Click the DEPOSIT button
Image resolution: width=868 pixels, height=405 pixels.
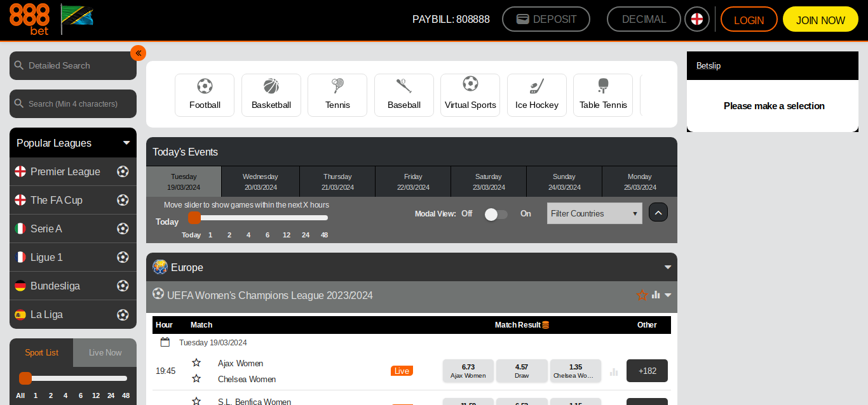(546, 19)
